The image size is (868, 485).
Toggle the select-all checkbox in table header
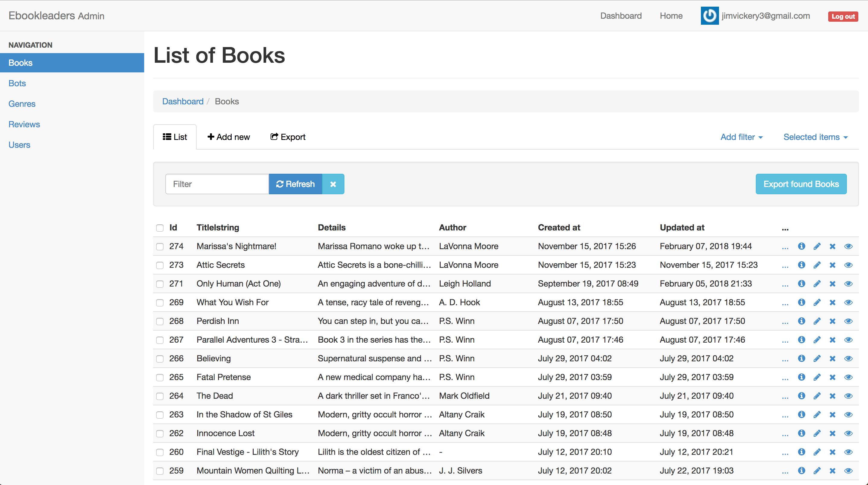(160, 228)
